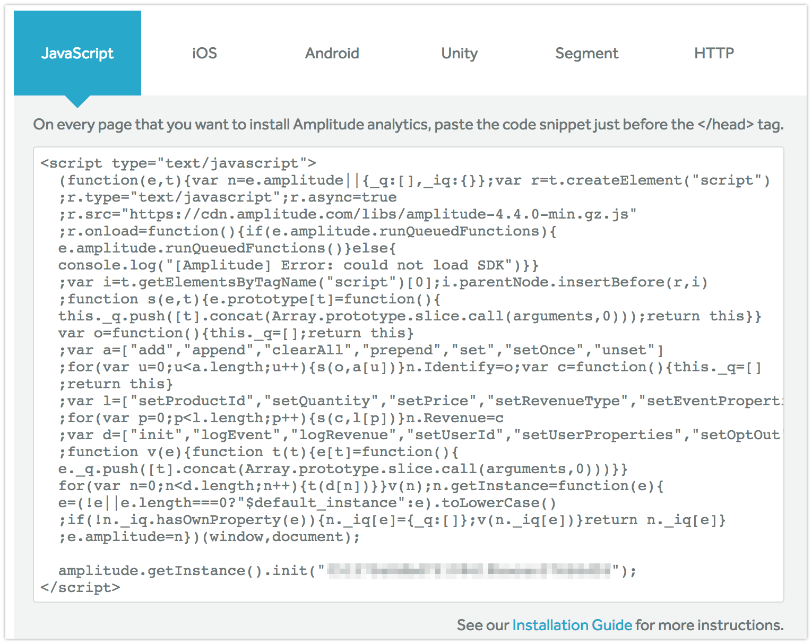Screen dimensions: 812x644
Task: Open the iOS tab
Action: pos(204,53)
